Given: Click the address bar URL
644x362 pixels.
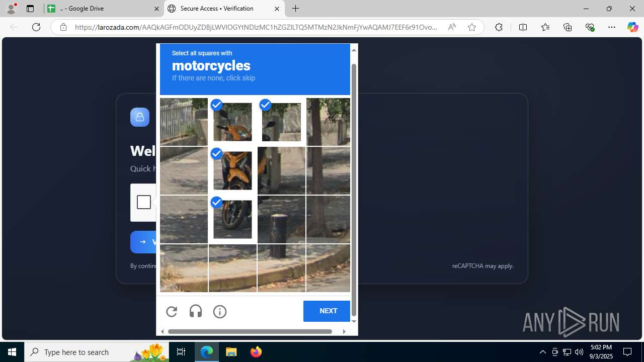Looking at the screenshot, I should click(x=256, y=27).
